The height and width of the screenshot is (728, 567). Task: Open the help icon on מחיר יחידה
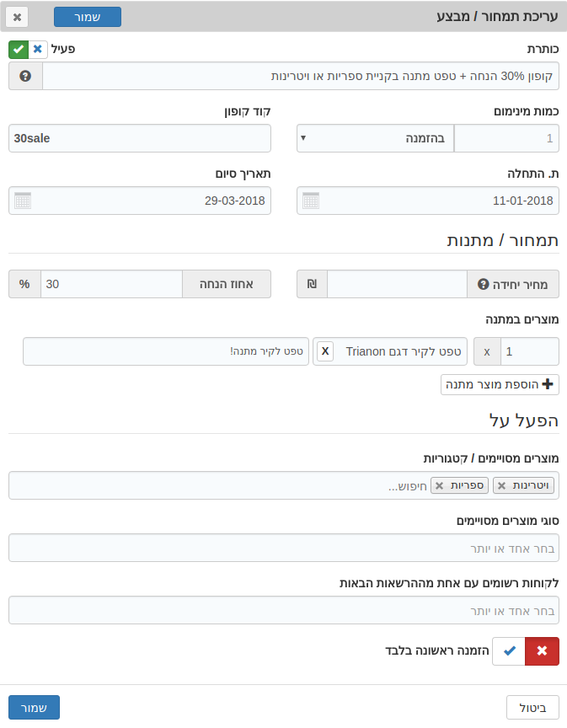tap(482, 284)
